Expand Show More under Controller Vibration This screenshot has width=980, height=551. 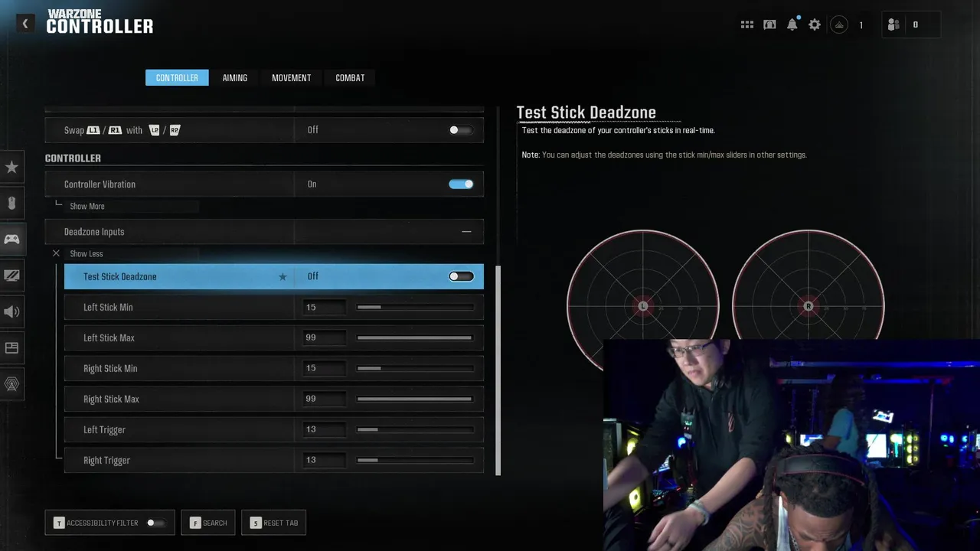click(87, 207)
